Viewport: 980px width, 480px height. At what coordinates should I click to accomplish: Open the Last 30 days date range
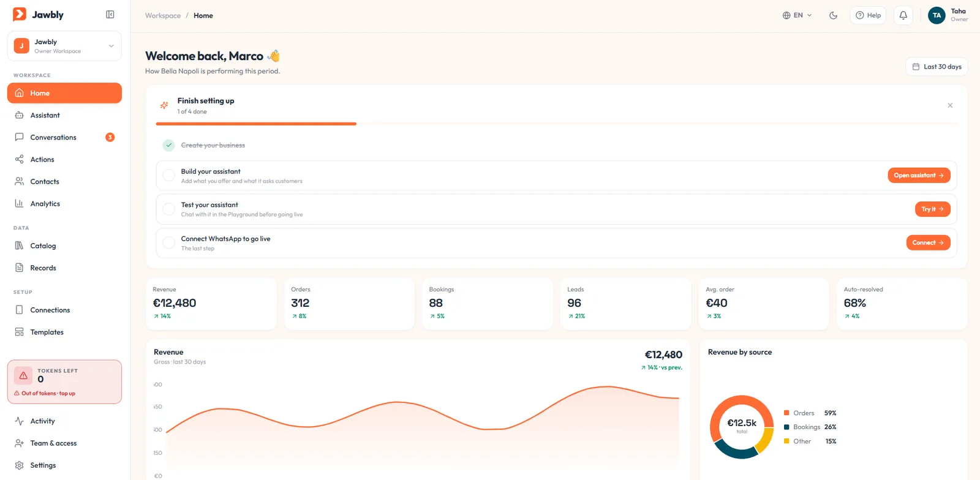937,67
